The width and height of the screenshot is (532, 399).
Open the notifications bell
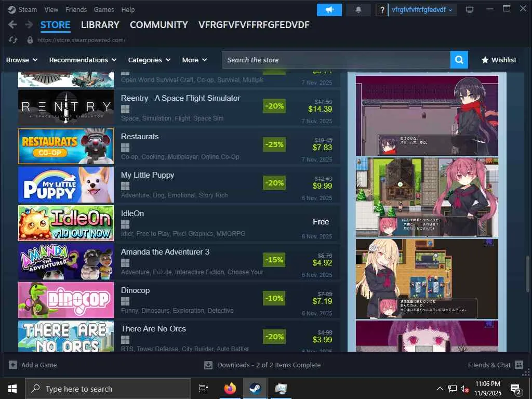358,10
